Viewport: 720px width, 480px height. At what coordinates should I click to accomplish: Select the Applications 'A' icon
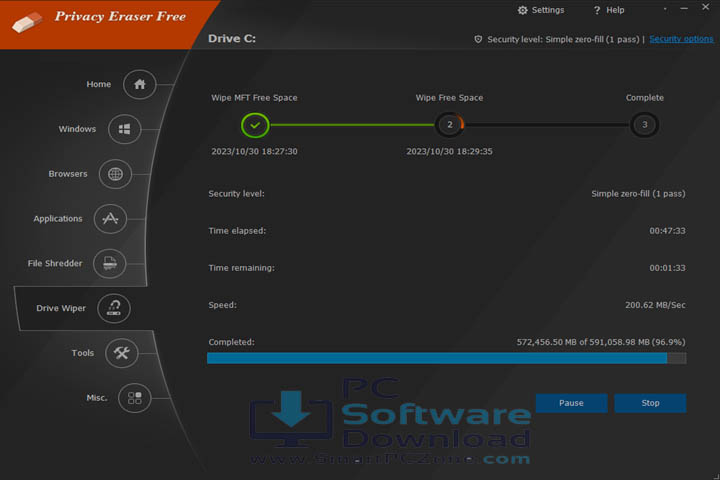(110, 219)
